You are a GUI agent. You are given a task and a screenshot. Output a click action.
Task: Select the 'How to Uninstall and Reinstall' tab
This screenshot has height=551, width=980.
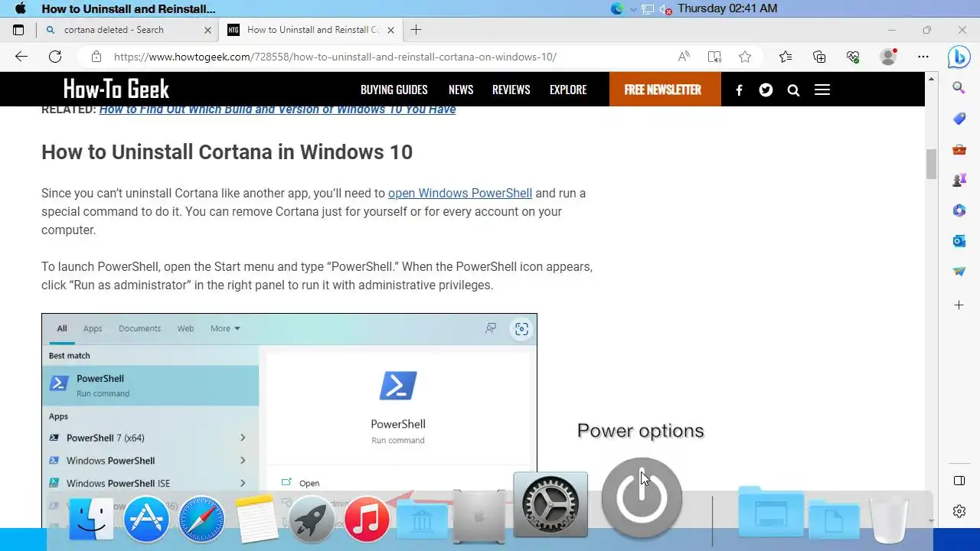point(312,30)
